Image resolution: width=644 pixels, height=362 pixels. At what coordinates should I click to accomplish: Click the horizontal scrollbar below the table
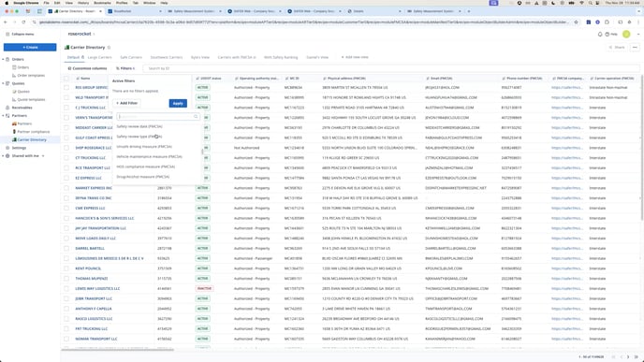coord(117,350)
